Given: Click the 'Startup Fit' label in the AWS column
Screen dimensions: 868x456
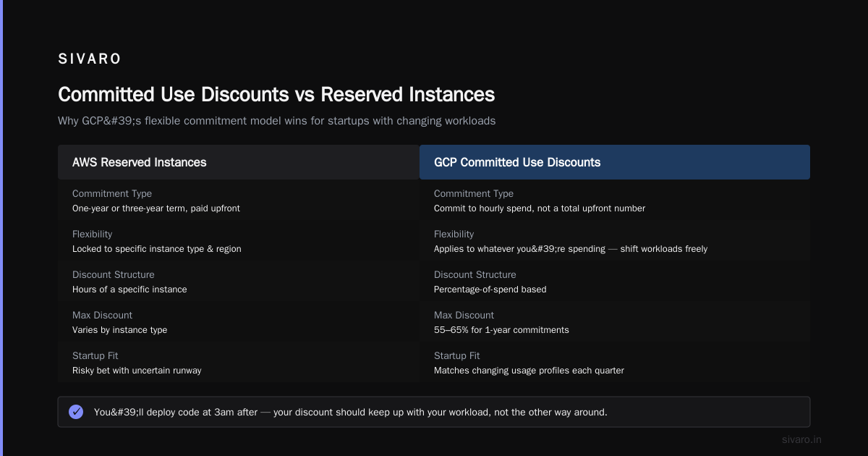Looking at the screenshot, I should (x=95, y=356).
